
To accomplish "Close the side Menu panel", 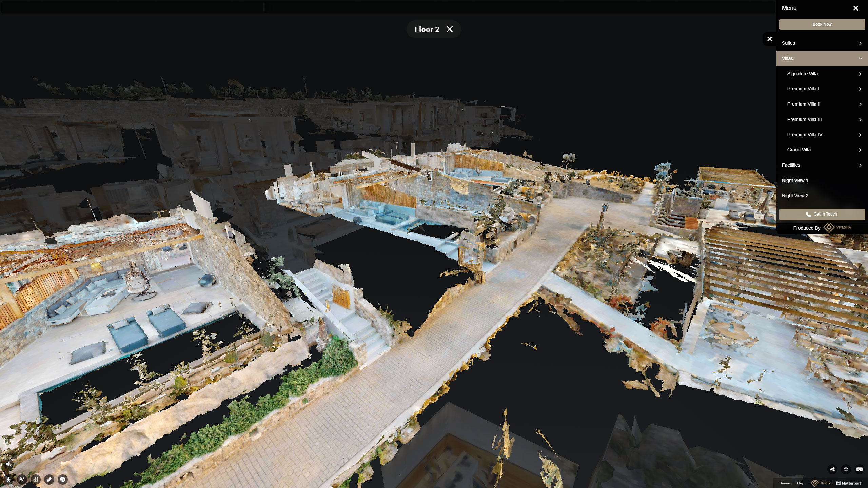I will click(856, 8).
